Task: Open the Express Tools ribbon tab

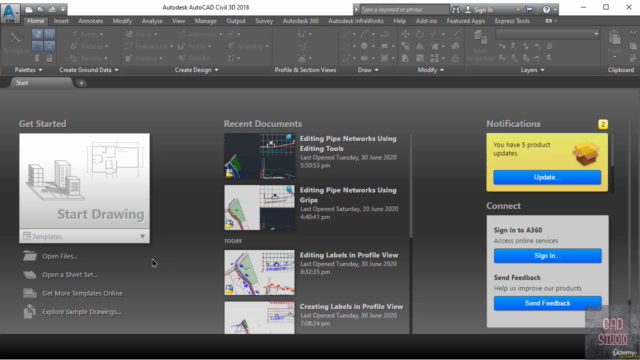Action: click(x=512, y=21)
